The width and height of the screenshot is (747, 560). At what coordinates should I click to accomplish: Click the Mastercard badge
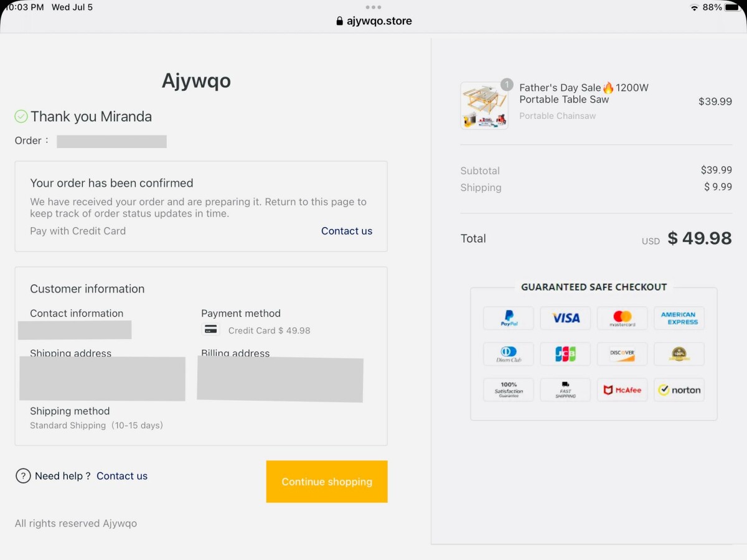(x=622, y=318)
